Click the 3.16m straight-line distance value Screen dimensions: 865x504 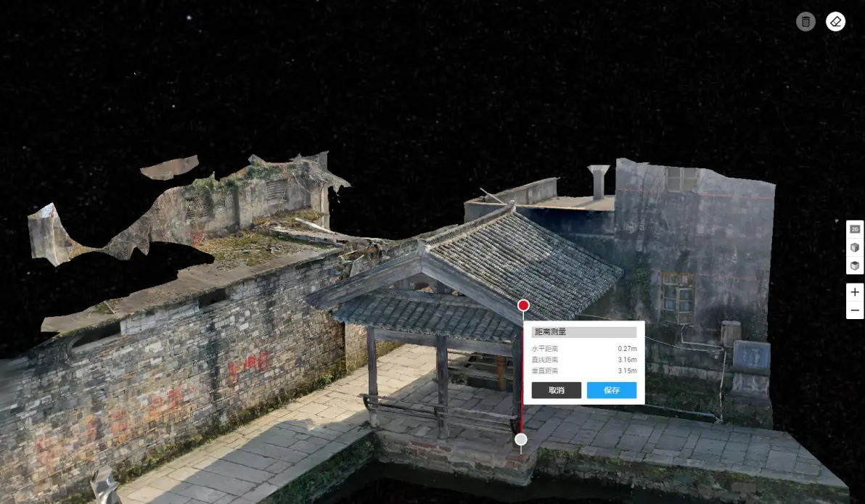(x=626, y=360)
